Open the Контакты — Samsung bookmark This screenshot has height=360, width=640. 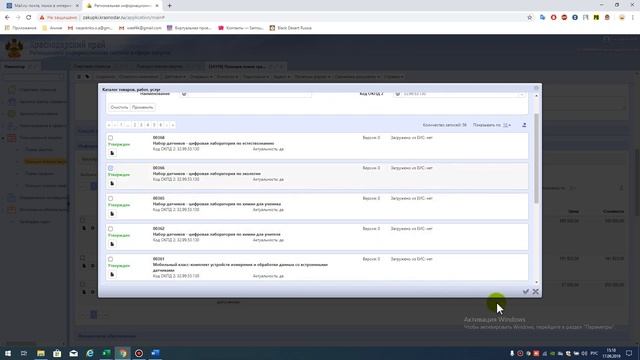[241, 28]
